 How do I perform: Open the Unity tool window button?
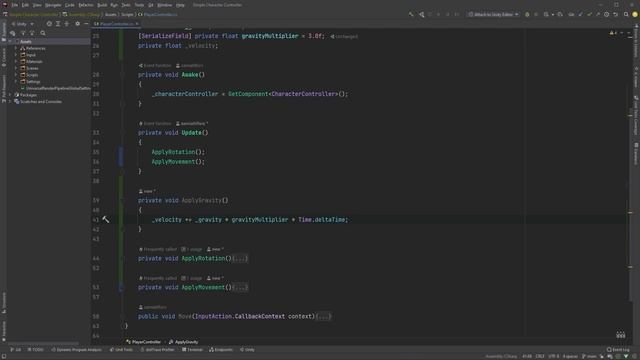[247, 350]
